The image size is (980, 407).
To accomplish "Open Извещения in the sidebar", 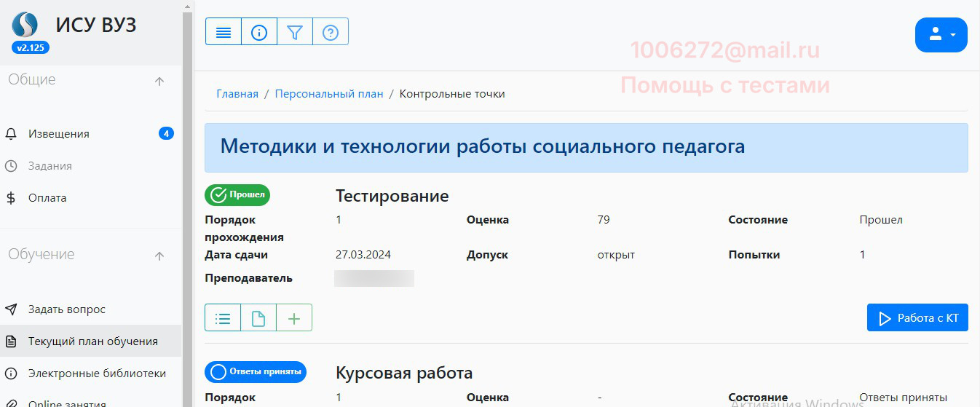I will point(59,134).
